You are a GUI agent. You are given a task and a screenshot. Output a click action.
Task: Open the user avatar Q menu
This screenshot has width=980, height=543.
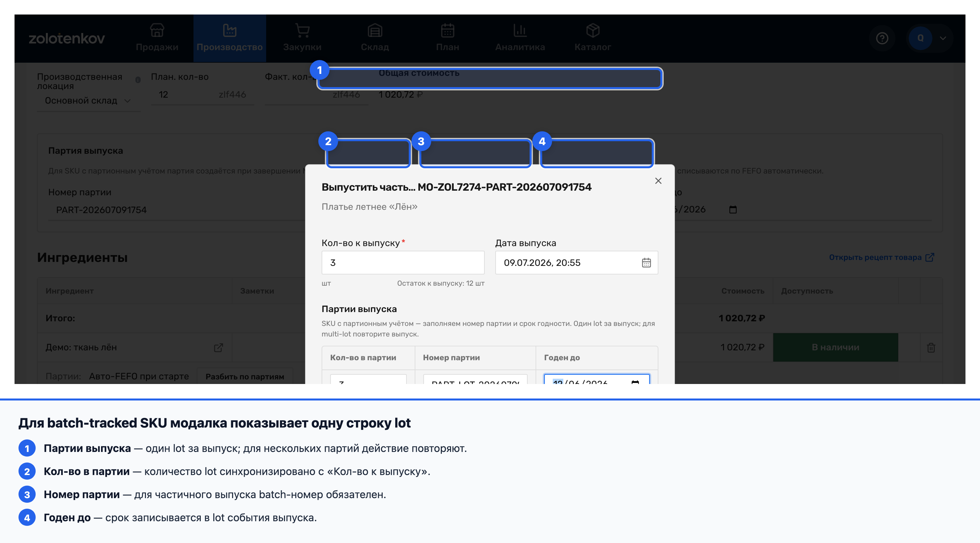(x=920, y=38)
